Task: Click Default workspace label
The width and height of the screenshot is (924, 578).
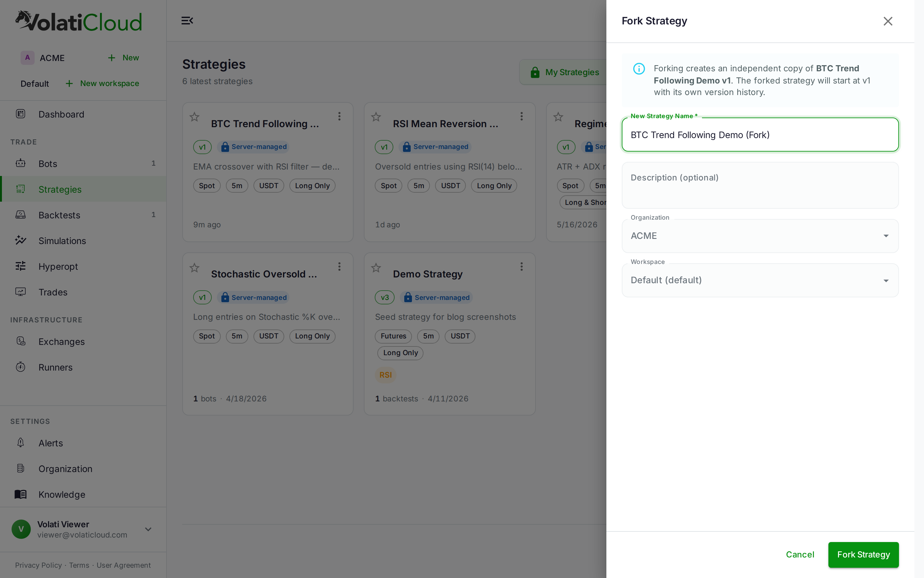Action: [34, 83]
